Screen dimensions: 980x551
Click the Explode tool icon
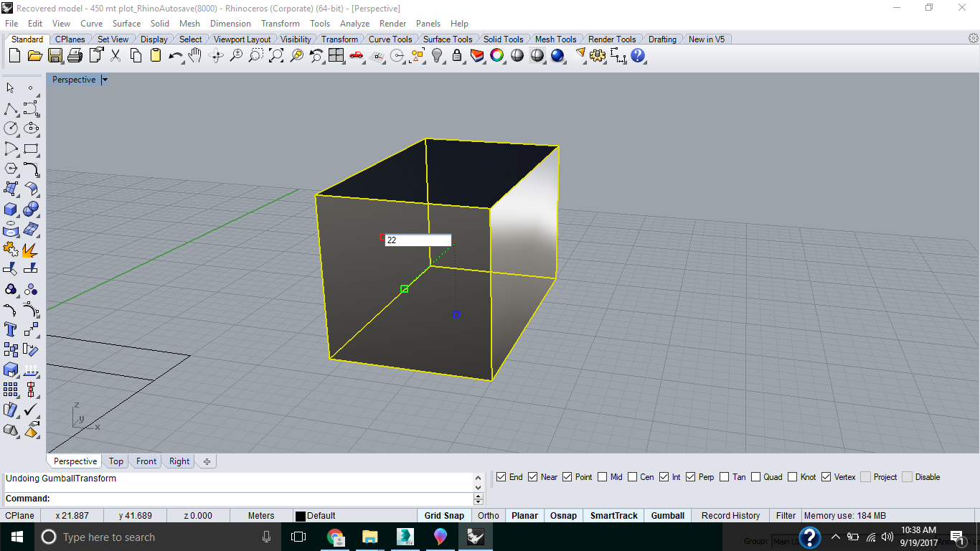(x=31, y=250)
